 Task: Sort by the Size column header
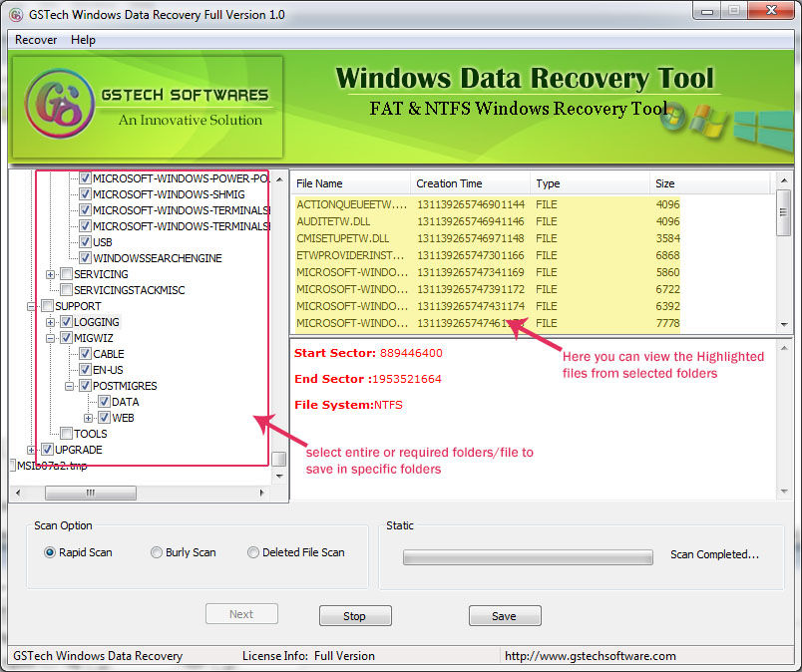click(x=709, y=183)
